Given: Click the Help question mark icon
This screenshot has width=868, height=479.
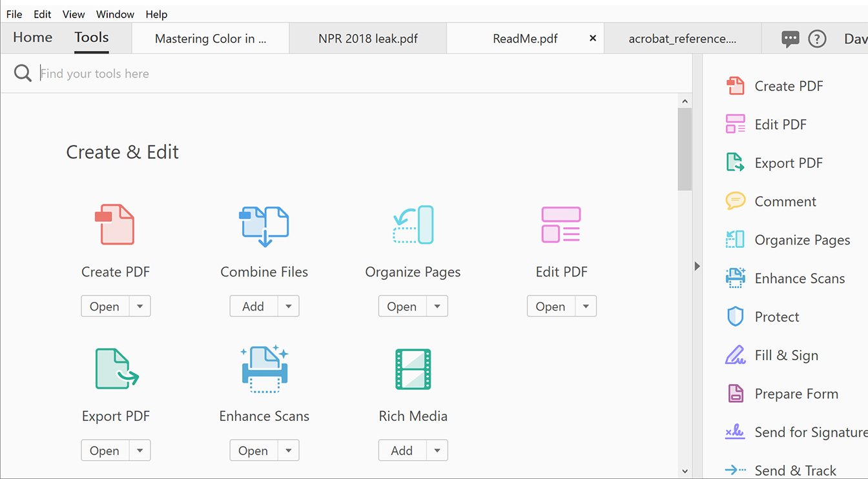Looking at the screenshot, I should pos(817,39).
